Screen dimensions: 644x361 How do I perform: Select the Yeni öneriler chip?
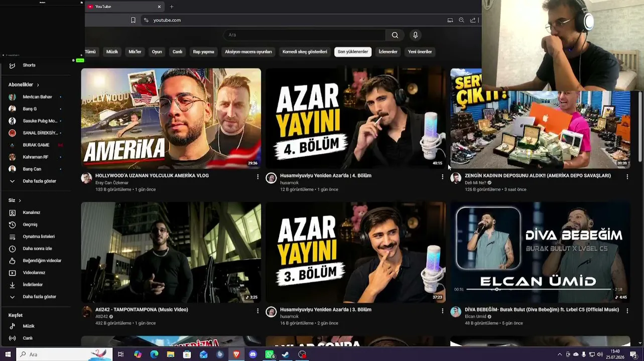(420, 52)
